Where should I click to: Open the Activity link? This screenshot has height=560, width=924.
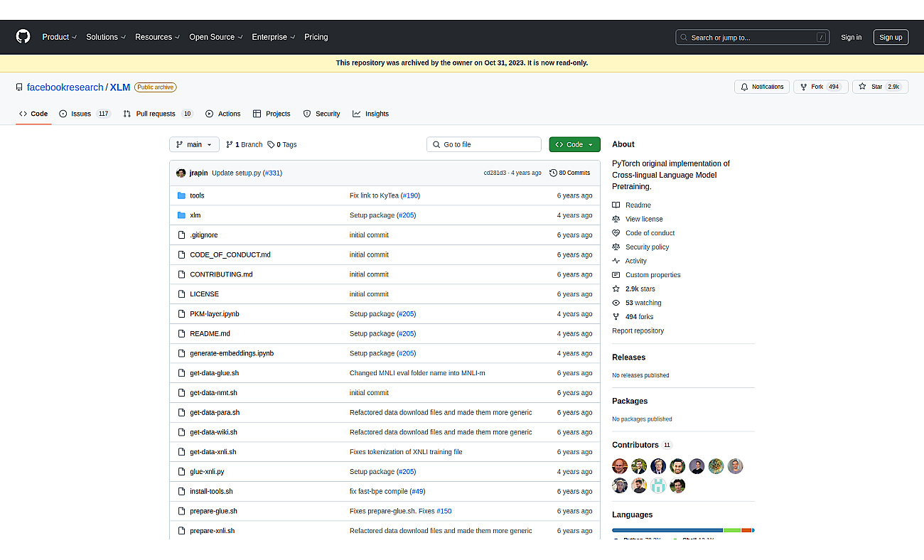click(629, 261)
